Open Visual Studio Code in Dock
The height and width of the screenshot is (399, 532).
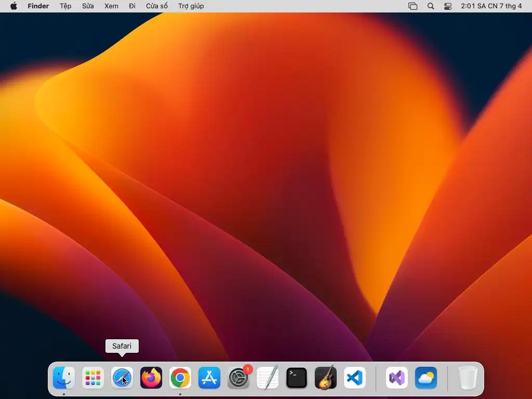355,378
